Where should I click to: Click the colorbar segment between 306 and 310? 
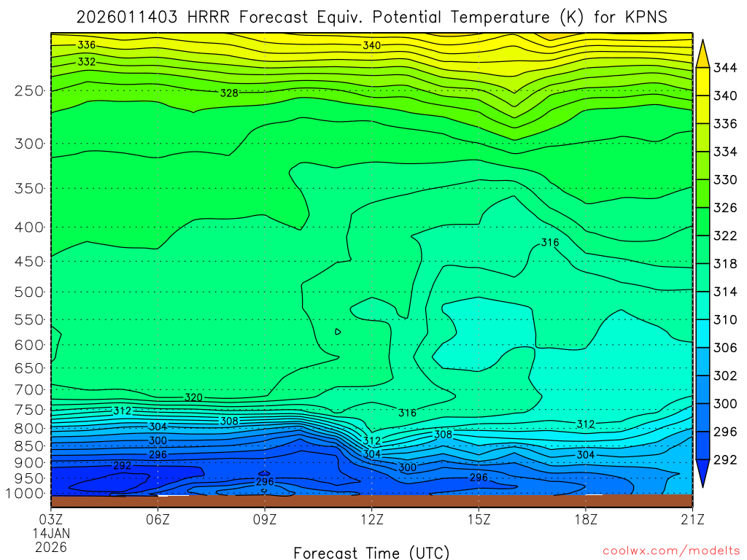[x=703, y=333]
